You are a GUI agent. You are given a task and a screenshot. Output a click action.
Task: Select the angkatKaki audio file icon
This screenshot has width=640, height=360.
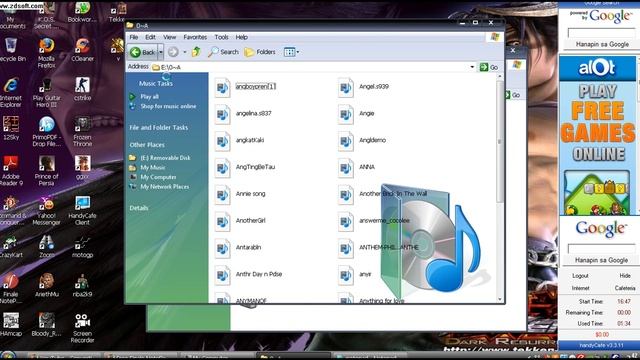pyautogui.click(x=222, y=142)
